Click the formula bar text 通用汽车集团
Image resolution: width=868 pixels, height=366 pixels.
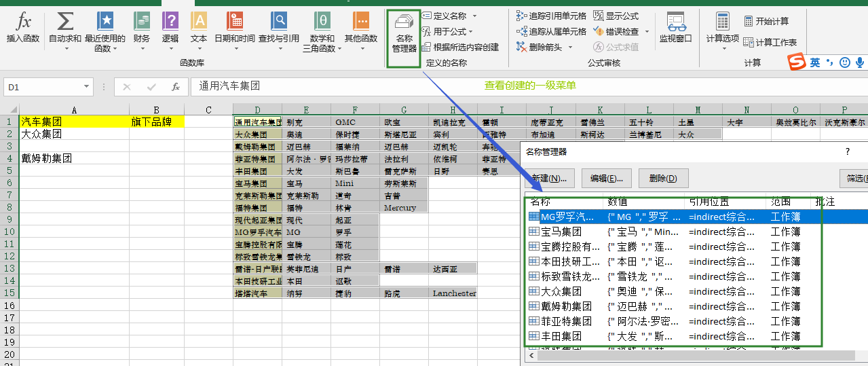229,86
